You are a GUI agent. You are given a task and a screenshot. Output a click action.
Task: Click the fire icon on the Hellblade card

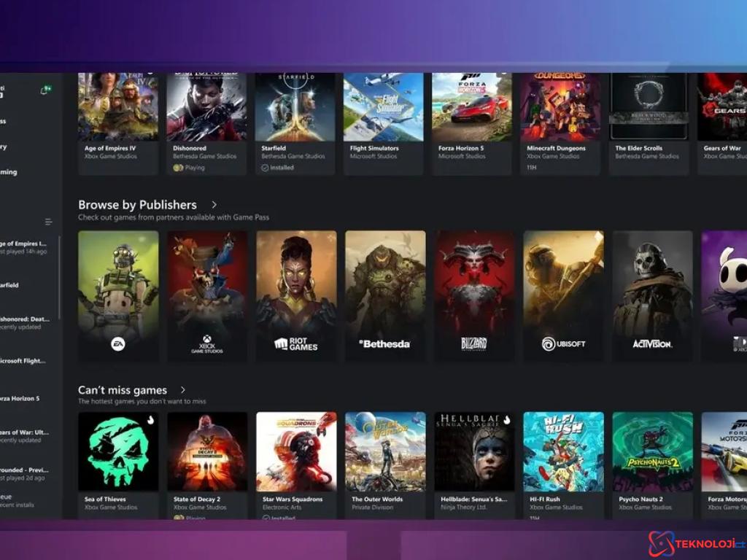tap(506, 420)
